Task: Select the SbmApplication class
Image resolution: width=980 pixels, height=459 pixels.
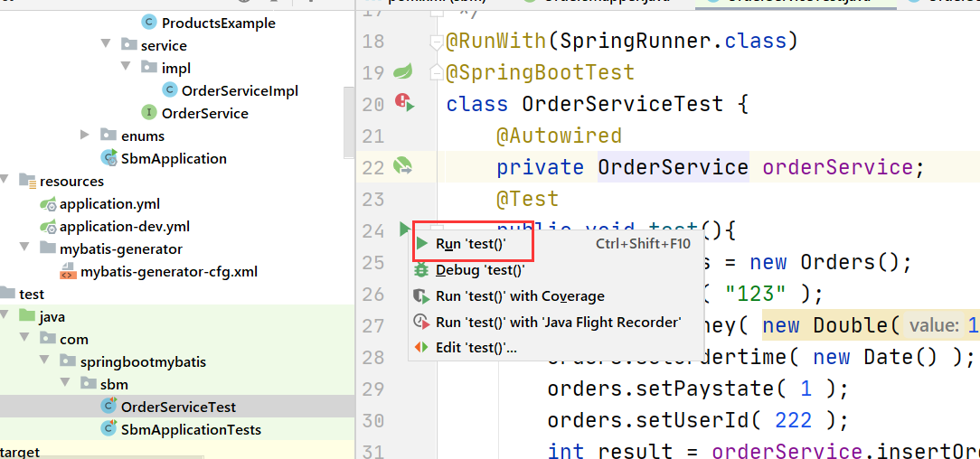Action: (174, 158)
